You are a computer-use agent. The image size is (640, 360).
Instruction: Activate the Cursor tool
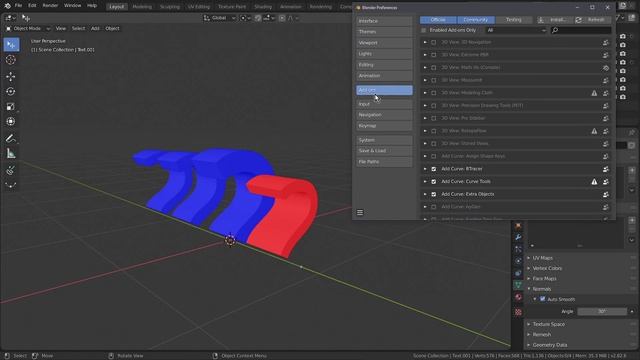(x=11, y=60)
